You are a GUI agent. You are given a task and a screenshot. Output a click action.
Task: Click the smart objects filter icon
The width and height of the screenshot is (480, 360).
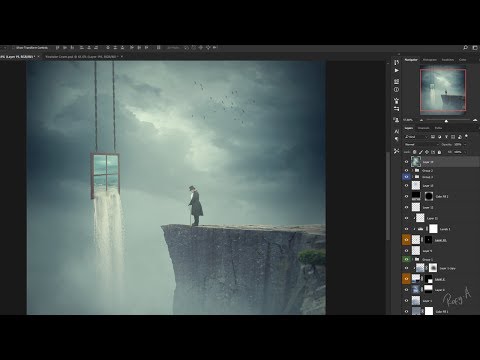[x=459, y=137]
